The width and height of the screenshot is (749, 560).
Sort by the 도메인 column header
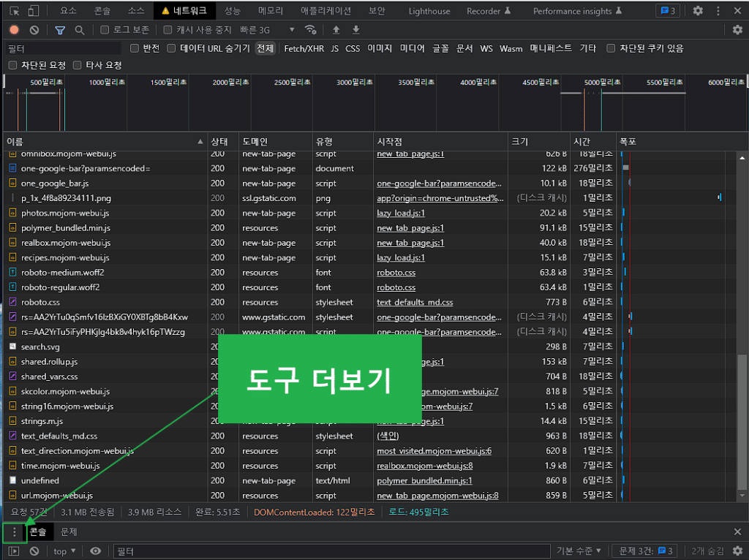[276, 142]
